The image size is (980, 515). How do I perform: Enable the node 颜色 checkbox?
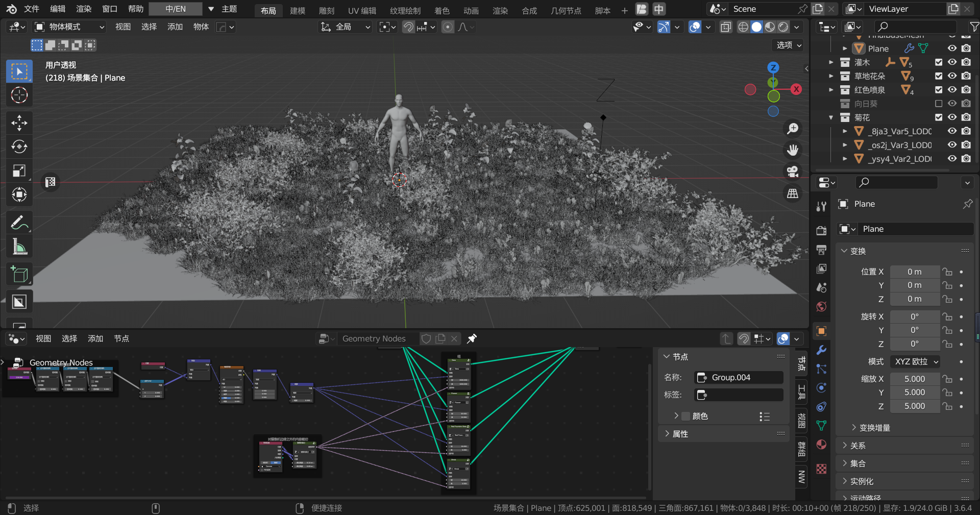pyautogui.click(x=686, y=416)
